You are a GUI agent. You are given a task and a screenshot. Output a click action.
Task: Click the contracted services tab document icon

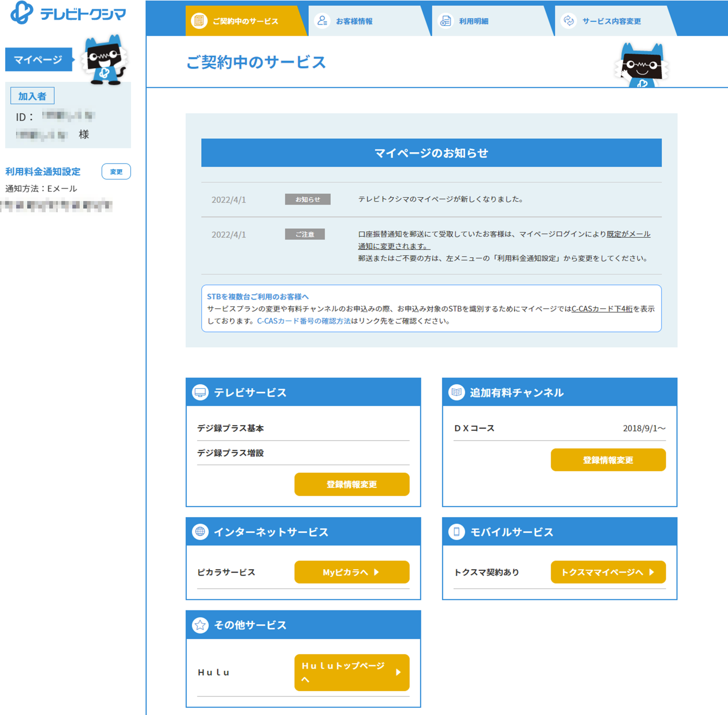(199, 21)
